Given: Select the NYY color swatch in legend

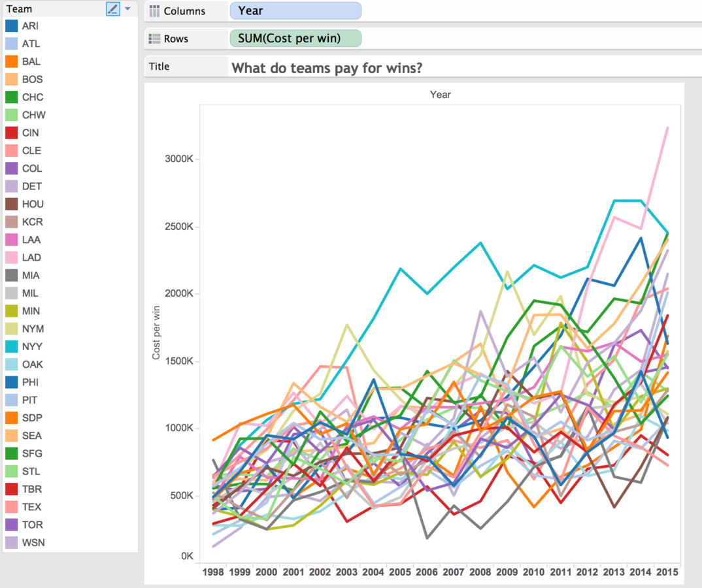Looking at the screenshot, I should click(12, 346).
